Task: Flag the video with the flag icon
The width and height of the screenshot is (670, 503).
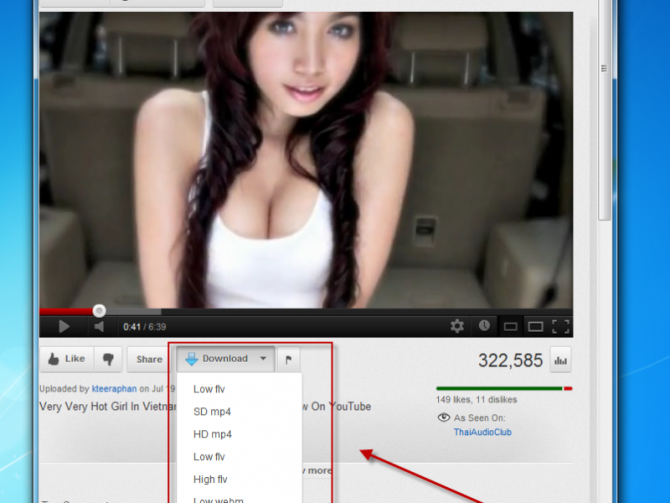Action: point(290,359)
